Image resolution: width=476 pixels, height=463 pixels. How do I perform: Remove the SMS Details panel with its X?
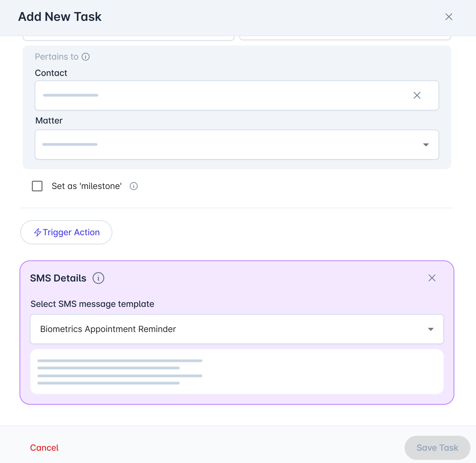click(432, 278)
